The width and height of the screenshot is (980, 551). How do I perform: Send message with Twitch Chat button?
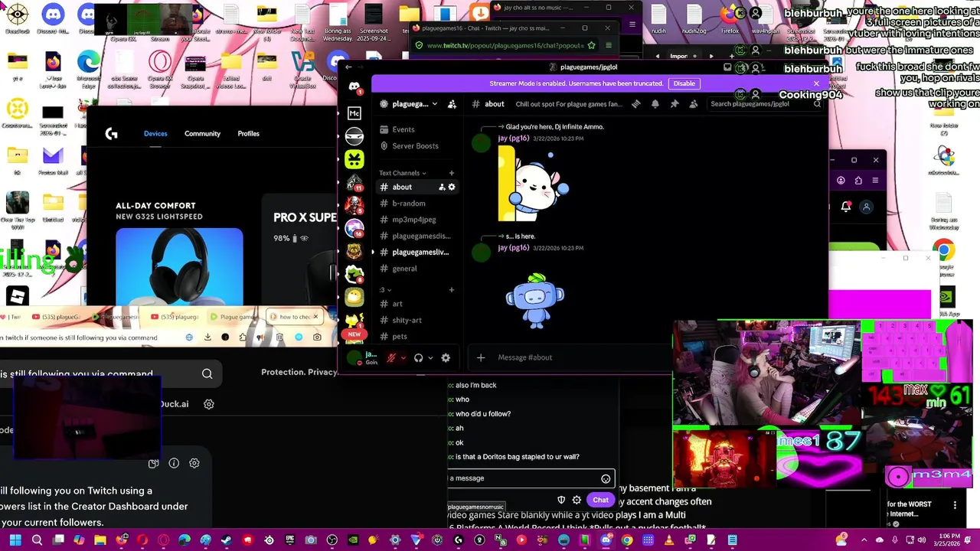pyautogui.click(x=600, y=500)
